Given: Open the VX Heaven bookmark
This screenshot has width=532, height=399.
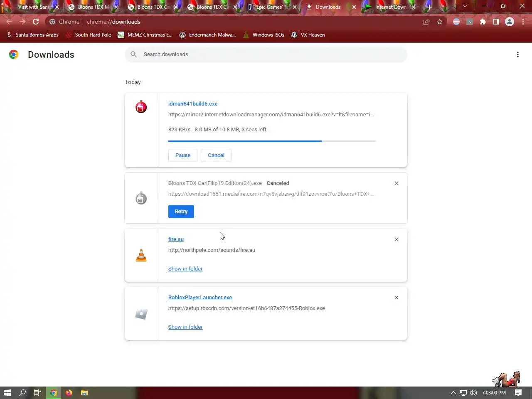Looking at the screenshot, I should coord(308,35).
